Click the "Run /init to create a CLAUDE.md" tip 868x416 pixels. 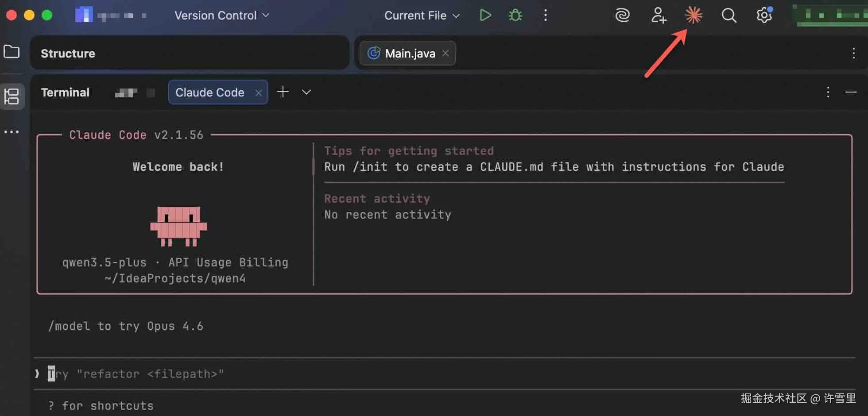(x=554, y=167)
